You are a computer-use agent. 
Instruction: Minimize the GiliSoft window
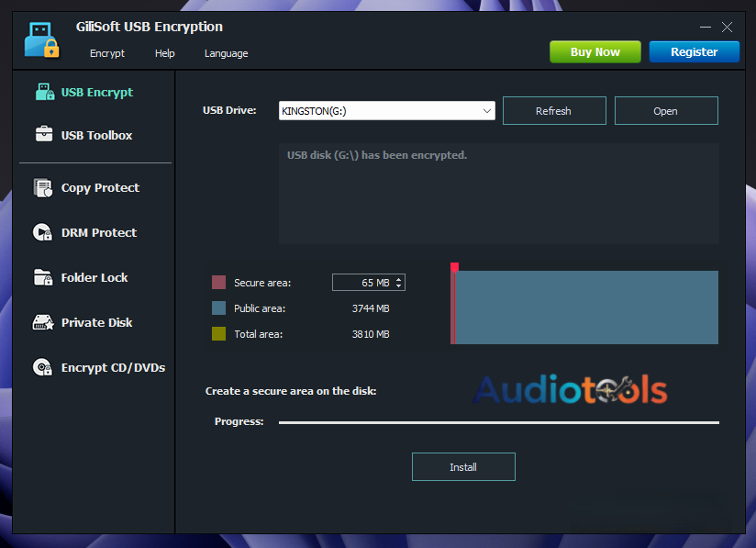tap(706, 27)
